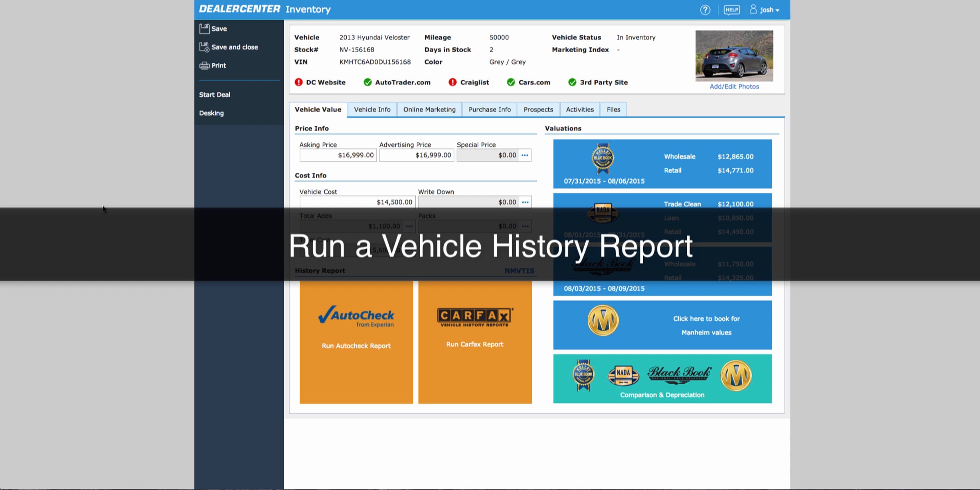
Task: Open the Online Marketing tab
Action: (429, 109)
